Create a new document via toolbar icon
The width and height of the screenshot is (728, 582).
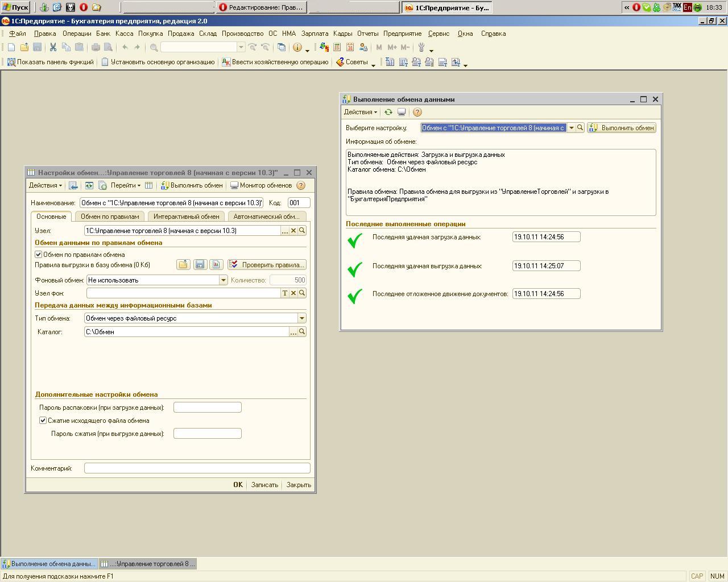11,48
